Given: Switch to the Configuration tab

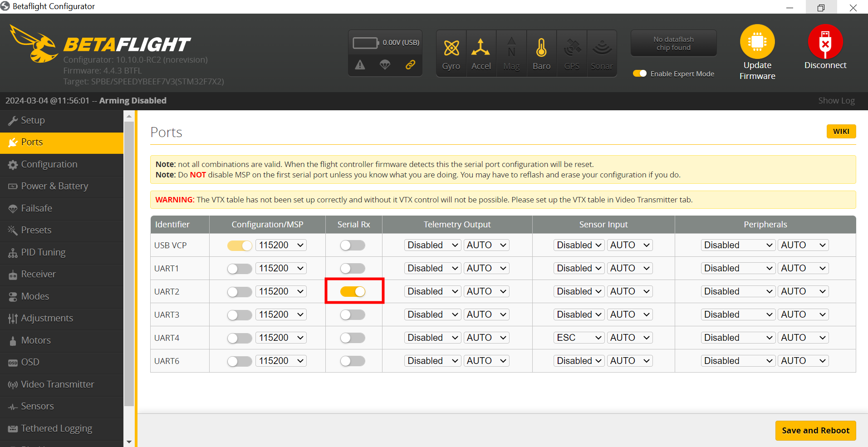Looking at the screenshot, I should pos(62,165).
